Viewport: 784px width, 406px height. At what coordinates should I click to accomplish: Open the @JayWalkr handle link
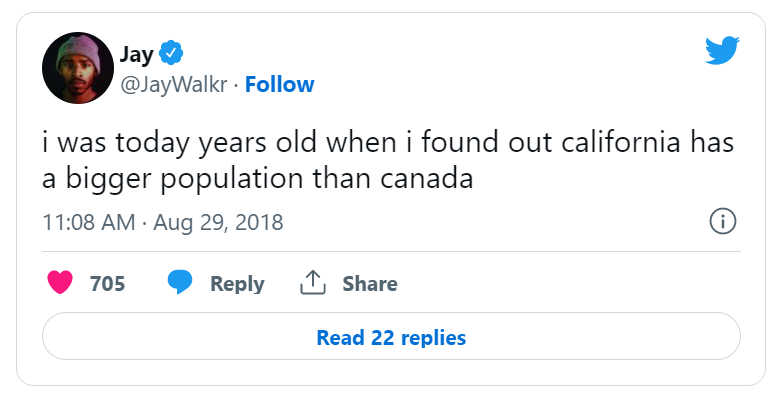coord(172,84)
